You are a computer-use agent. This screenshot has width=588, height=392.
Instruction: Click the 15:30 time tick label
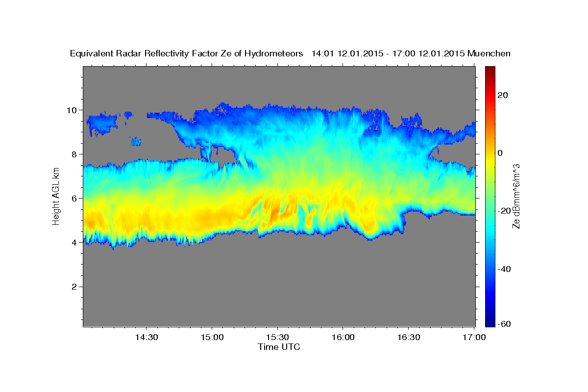[277, 338]
